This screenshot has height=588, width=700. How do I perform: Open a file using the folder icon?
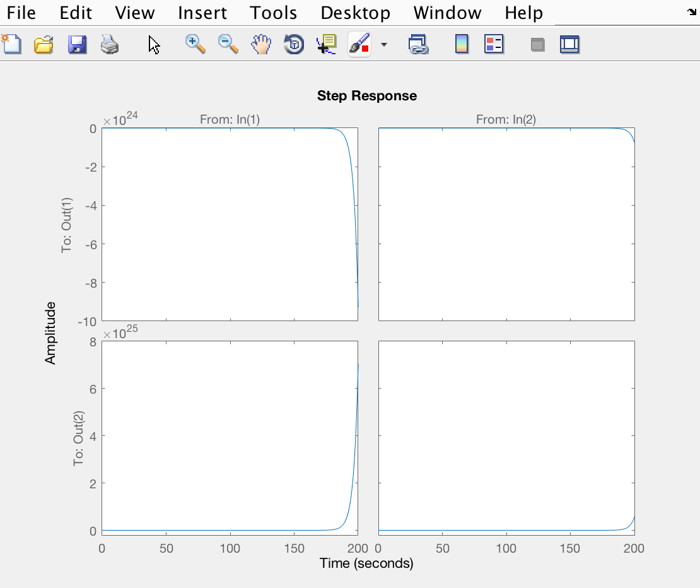[x=44, y=45]
